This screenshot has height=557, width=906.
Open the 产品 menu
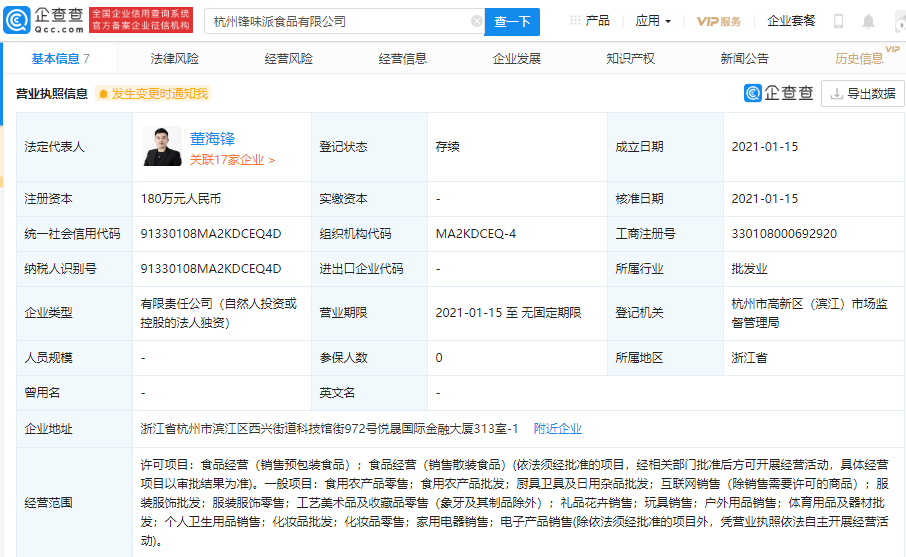[x=597, y=21]
